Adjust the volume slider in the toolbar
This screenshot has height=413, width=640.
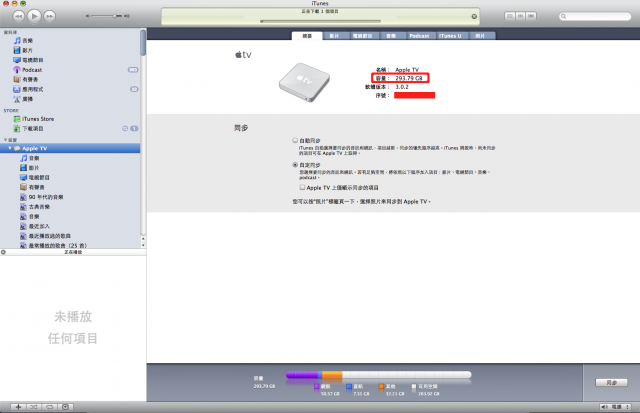108,16
